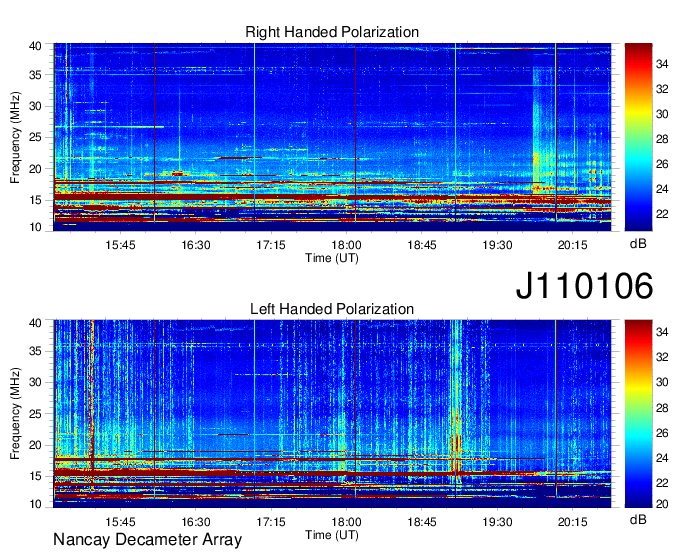The width and height of the screenshot is (680, 552).
Task: Click the 20 dB label on the lower color bar
Action: [662, 504]
